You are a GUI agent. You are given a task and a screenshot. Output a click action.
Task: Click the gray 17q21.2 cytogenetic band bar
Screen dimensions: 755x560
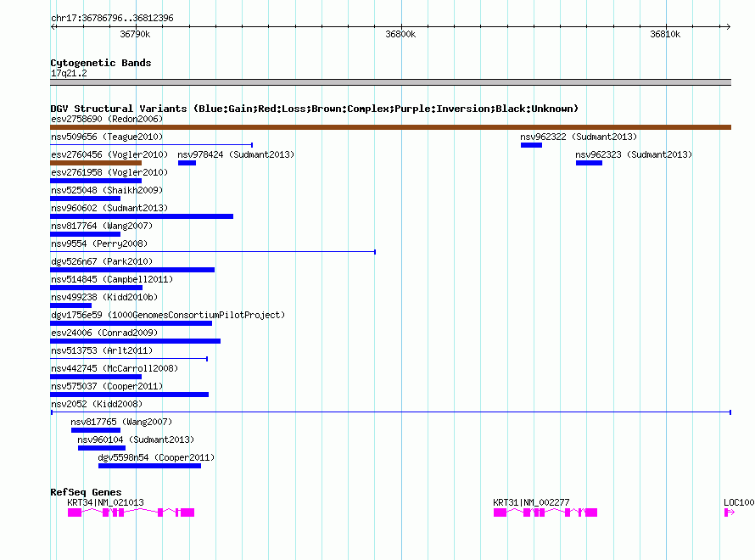point(390,82)
